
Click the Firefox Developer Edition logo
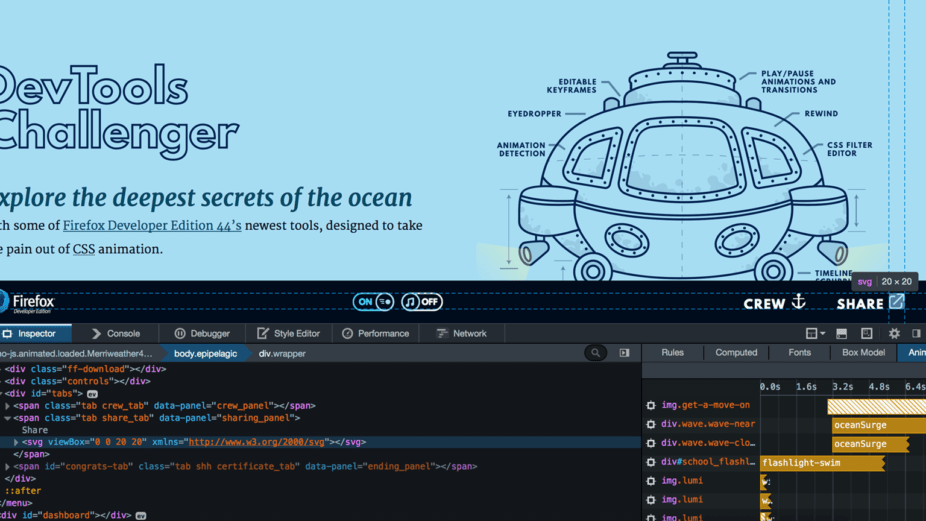pyautogui.click(x=28, y=303)
